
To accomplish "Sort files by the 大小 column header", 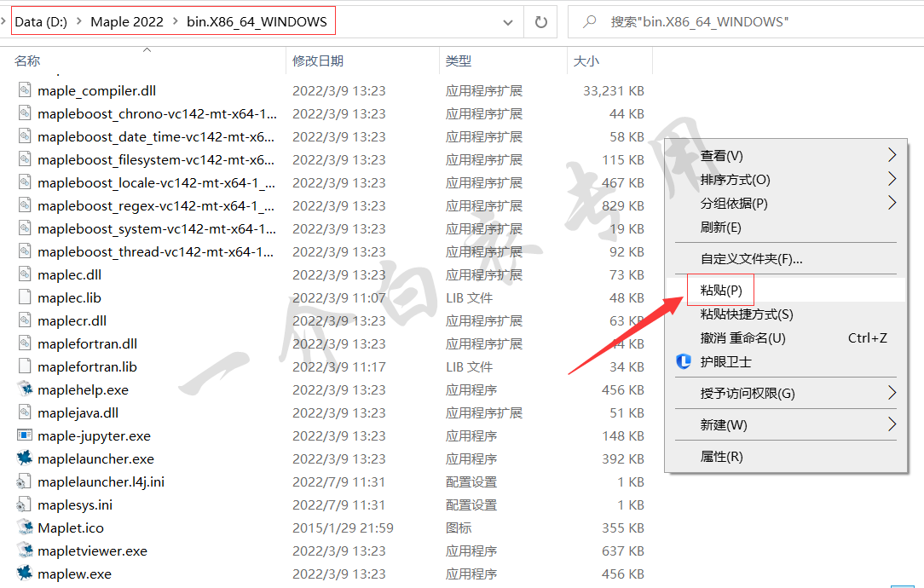I will pos(586,61).
